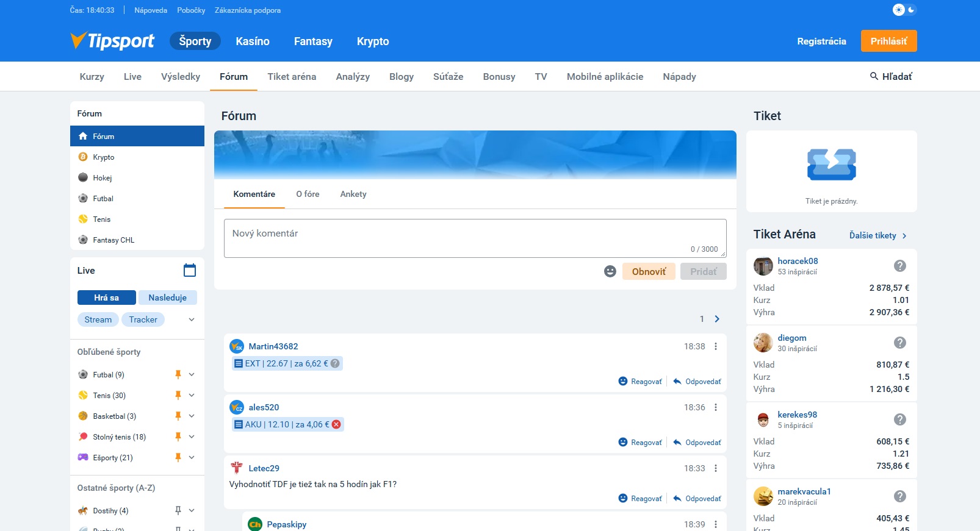Pin Dostihy to favourite sports
Viewport: 980px width, 531px height.
coord(178,510)
